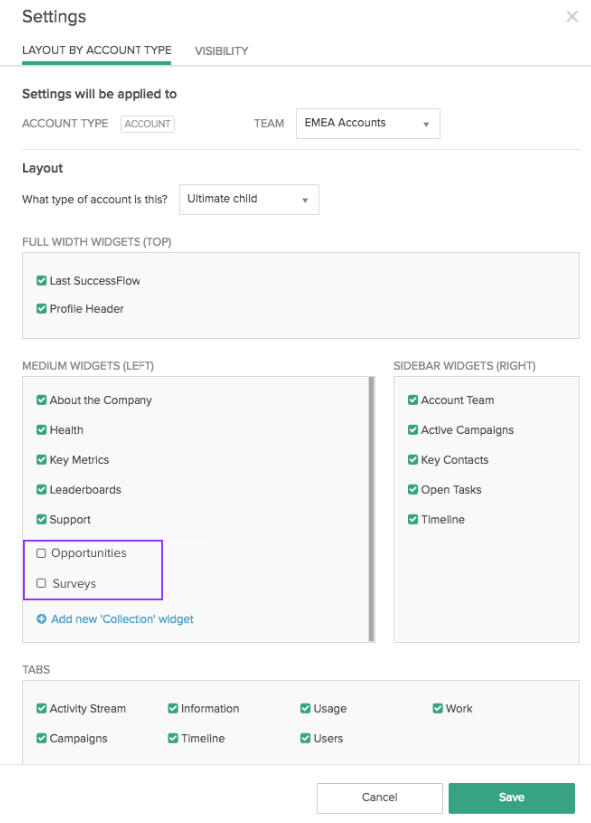The image size is (591, 823).
Task: Uncheck the Activity Stream tab checkbox
Action: (x=41, y=709)
